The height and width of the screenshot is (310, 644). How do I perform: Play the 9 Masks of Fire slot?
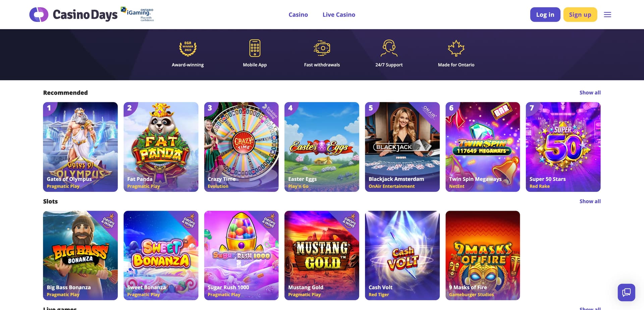[x=483, y=255]
